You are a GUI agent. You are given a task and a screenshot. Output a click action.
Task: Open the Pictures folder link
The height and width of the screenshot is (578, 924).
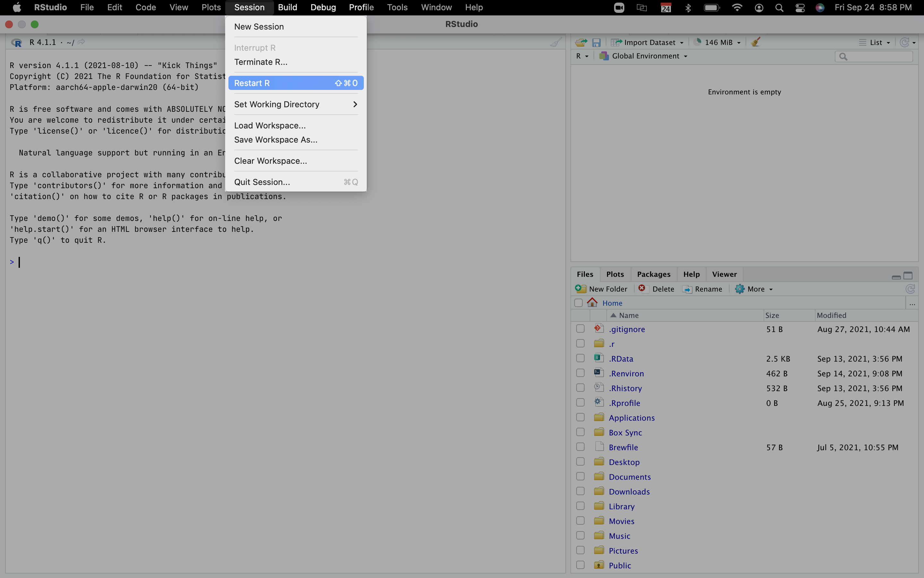[x=623, y=550]
